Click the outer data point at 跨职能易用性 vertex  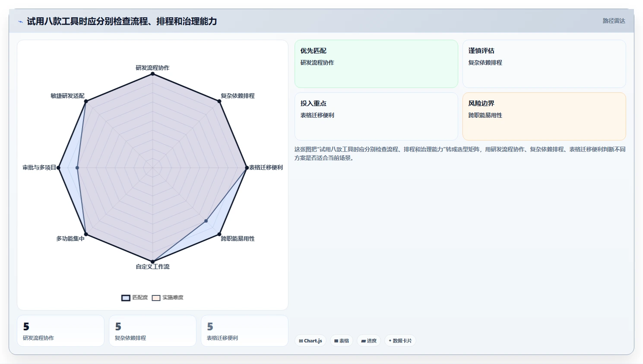[x=219, y=234]
